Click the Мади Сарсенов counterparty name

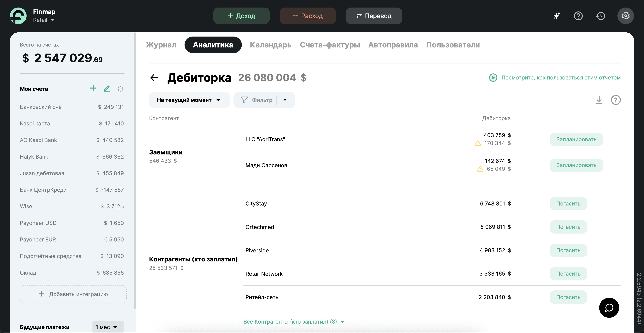click(x=266, y=166)
